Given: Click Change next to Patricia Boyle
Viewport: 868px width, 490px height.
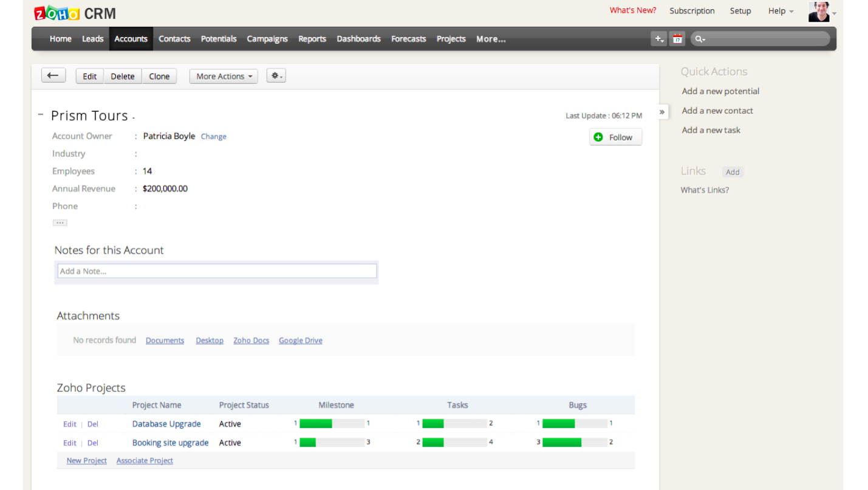Looking at the screenshot, I should pyautogui.click(x=214, y=137).
